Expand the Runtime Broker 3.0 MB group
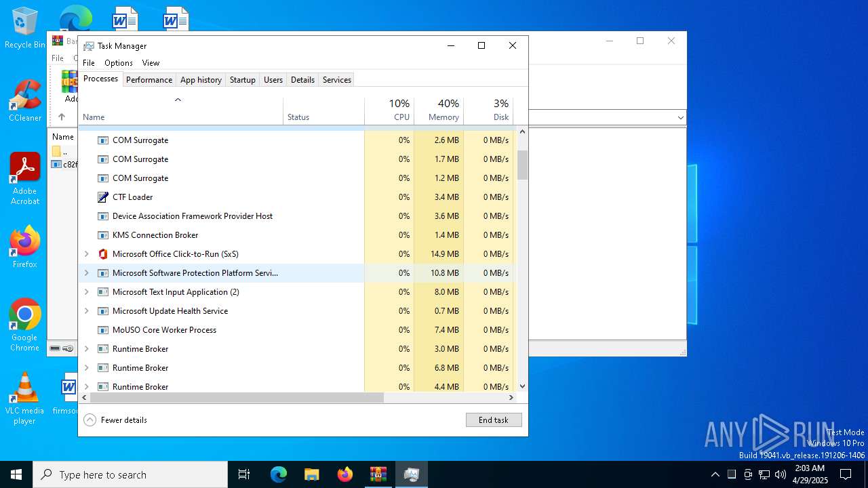Image resolution: width=868 pixels, height=488 pixels. 86,349
